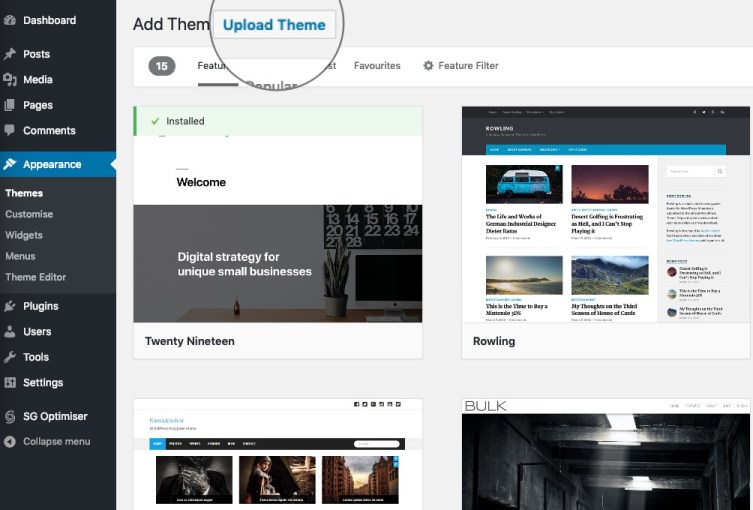Image resolution: width=753 pixels, height=510 pixels.
Task: Click the SG Optimiser icon
Action: 9,417
